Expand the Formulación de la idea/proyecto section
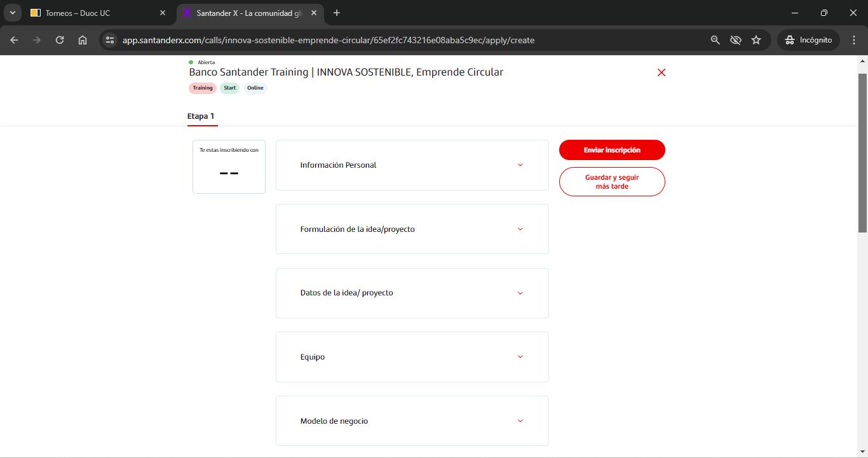The width and height of the screenshot is (868, 458). pos(412,229)
